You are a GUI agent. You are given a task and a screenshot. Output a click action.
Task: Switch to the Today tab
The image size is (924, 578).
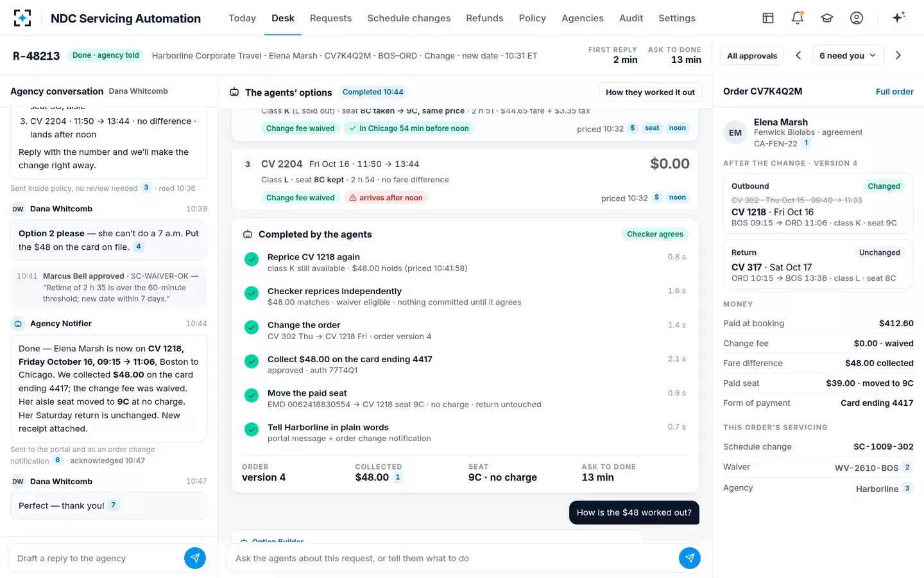[242, 18]
